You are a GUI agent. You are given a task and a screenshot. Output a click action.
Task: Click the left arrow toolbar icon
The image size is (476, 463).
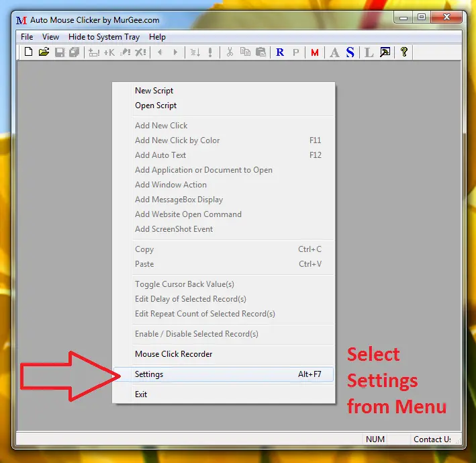pos(160,52)
